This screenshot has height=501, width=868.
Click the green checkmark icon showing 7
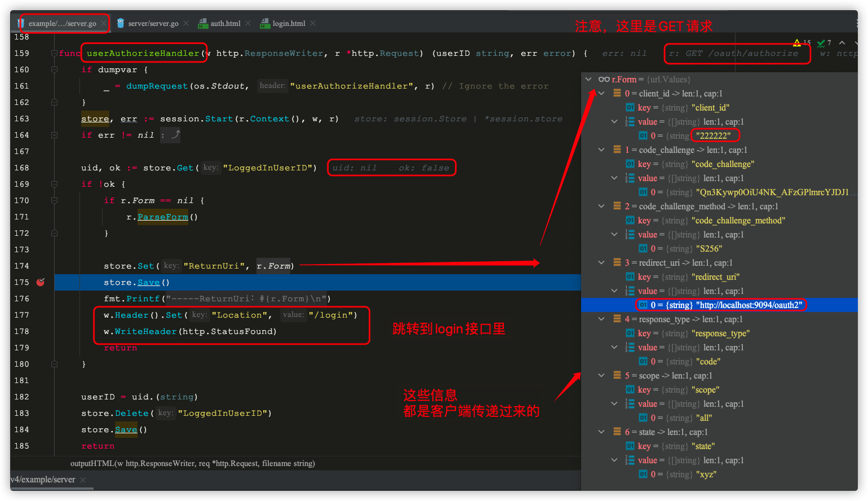[821, 43]
